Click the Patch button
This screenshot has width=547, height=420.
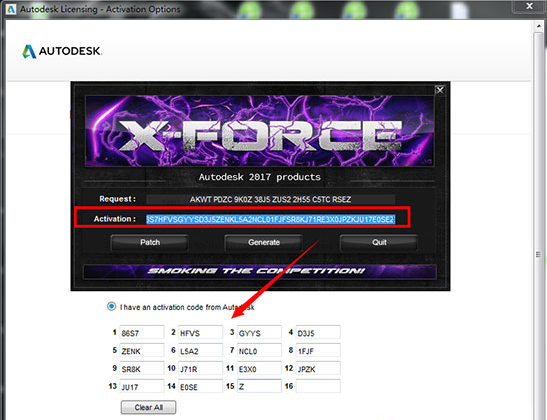[150, 242]
